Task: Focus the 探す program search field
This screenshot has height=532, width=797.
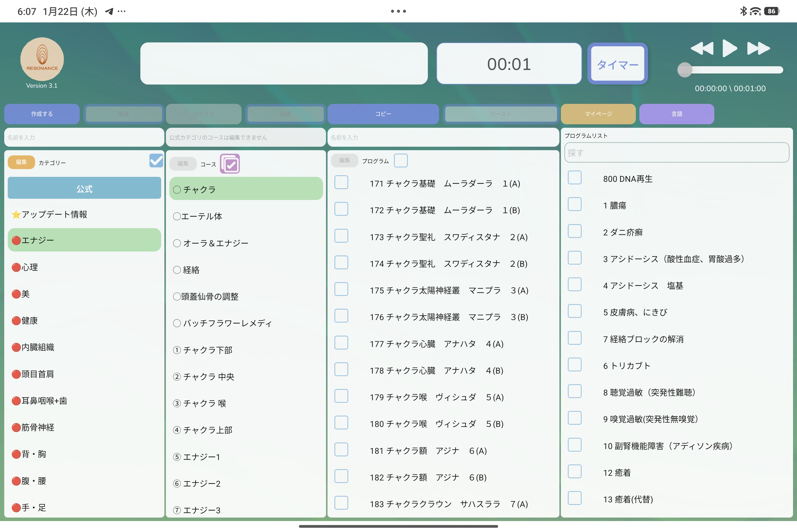Action: coord(676,153)
